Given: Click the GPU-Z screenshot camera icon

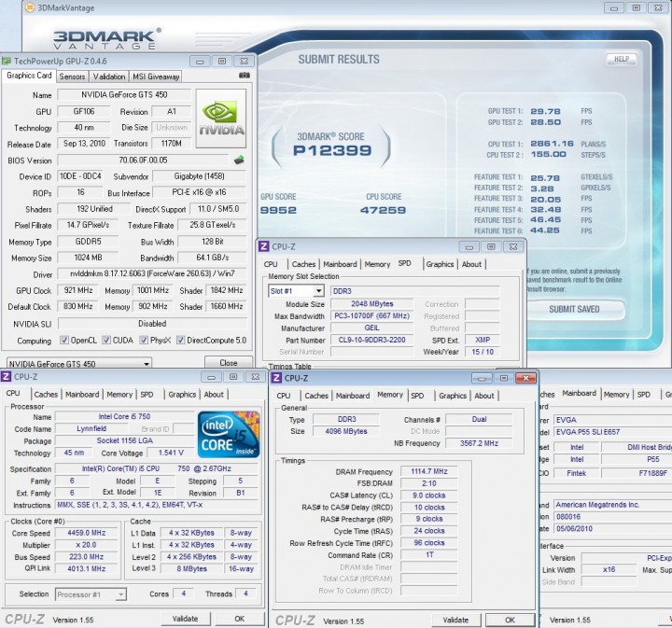Looking at the screenshot, I should pyautogui.click(x=245, y=76).
